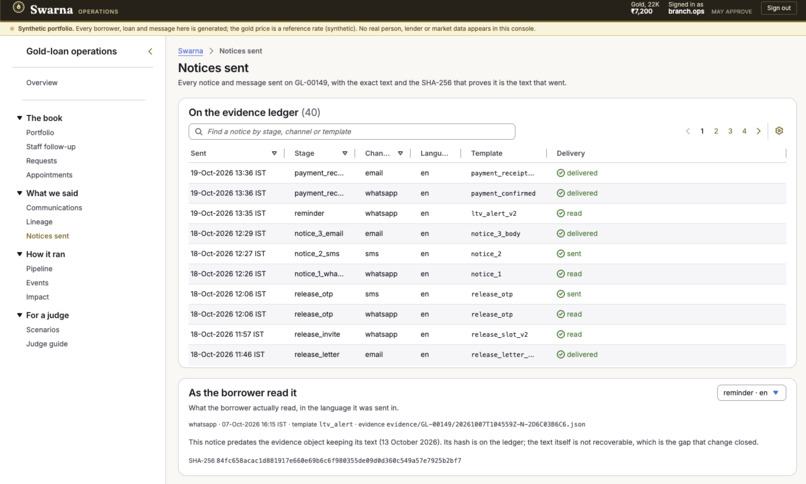This screenshot has width=806, height=484.
Task: Open Overview in sidebar
Action: [42, 83]
